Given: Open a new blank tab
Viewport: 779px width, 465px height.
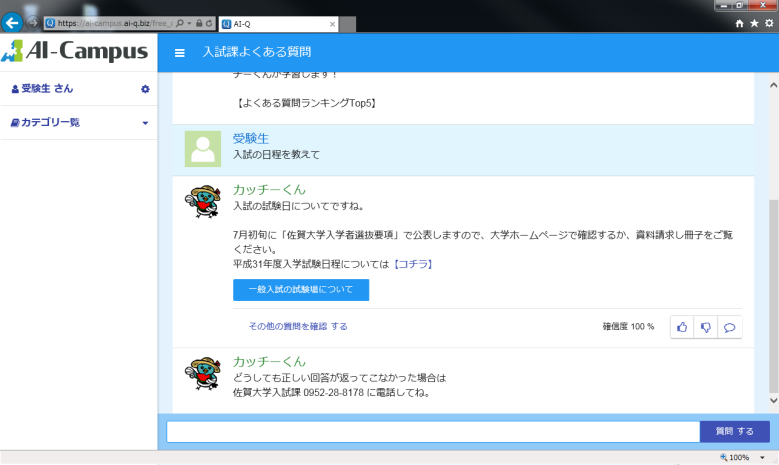Looking at the screenshot, I should click(x=348, y=24).
